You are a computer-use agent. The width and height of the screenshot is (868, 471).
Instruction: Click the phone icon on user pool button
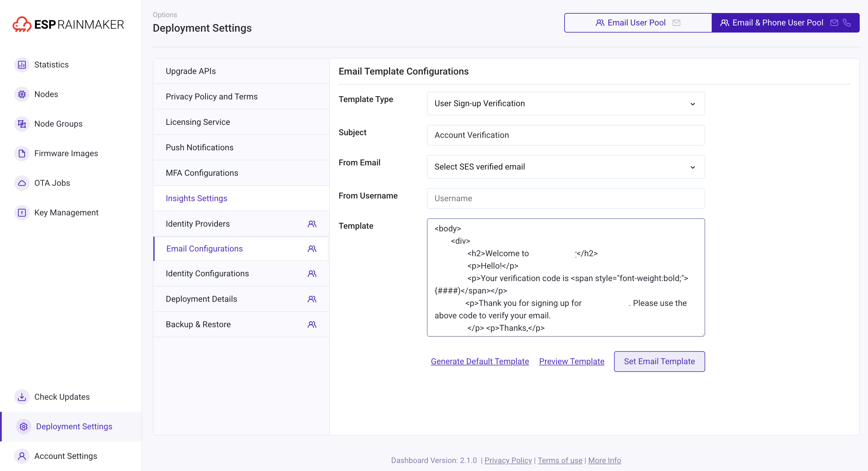click(847, 23)
